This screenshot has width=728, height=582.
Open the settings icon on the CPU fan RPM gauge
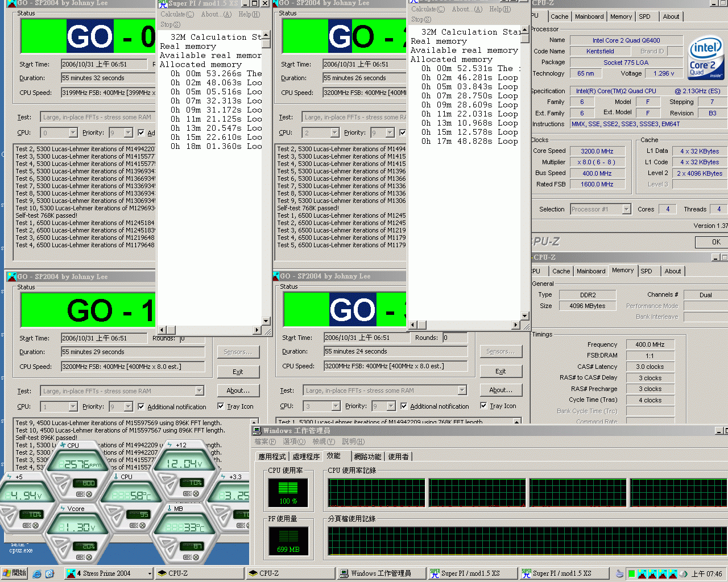(x=80, y=494)
